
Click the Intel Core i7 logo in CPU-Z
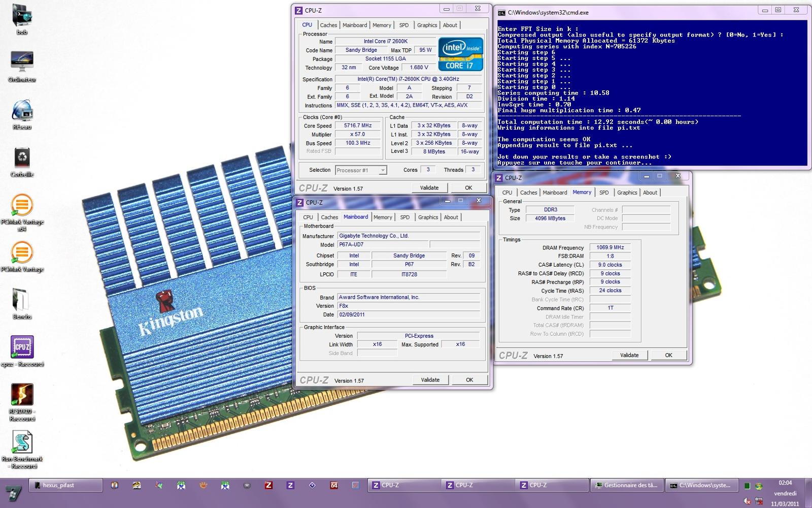coord(461,54)
